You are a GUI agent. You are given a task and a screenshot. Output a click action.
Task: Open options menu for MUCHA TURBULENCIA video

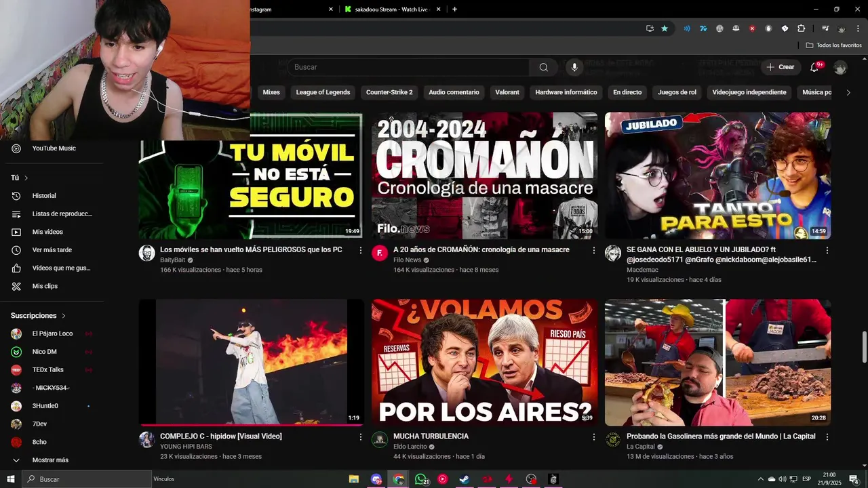coord(594,437)
